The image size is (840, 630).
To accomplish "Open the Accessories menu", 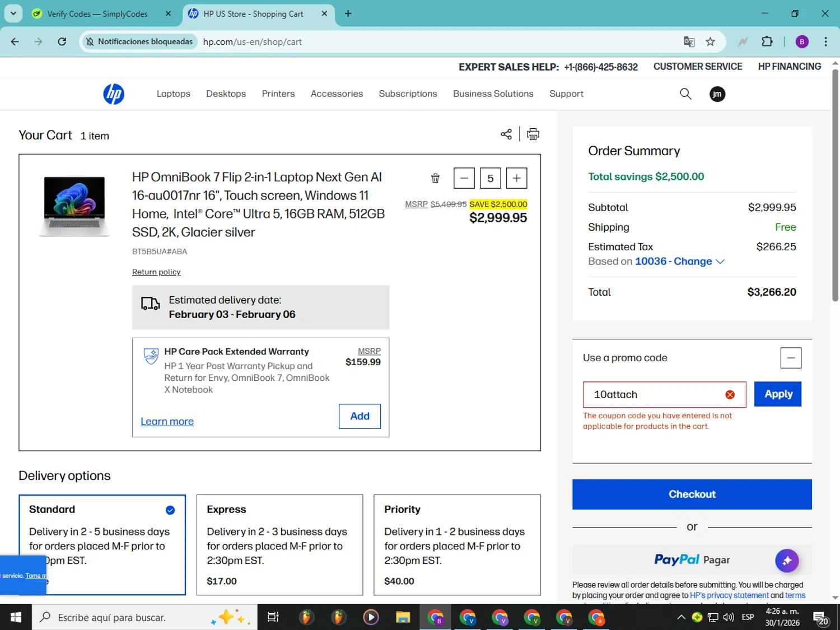I will pos(337,94).
